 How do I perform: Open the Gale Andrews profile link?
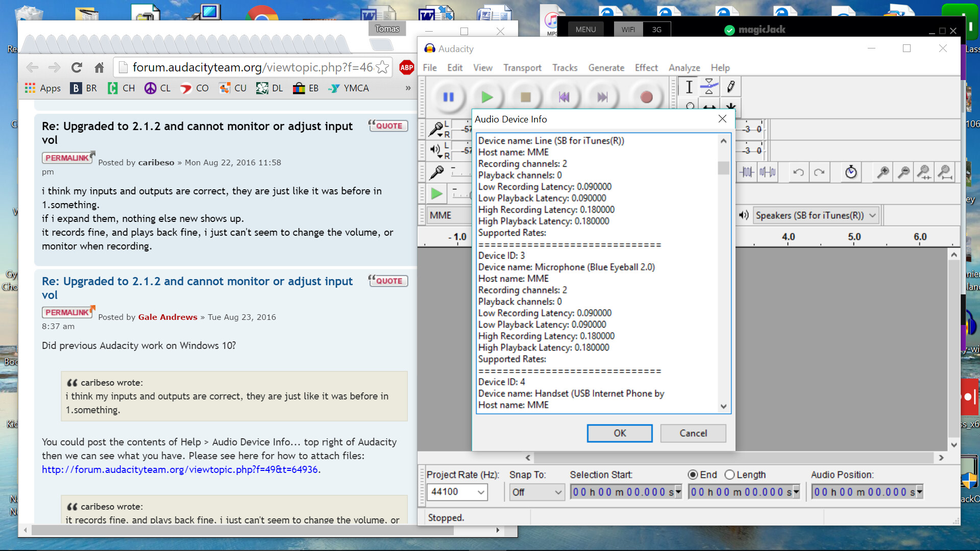[167, 317]
